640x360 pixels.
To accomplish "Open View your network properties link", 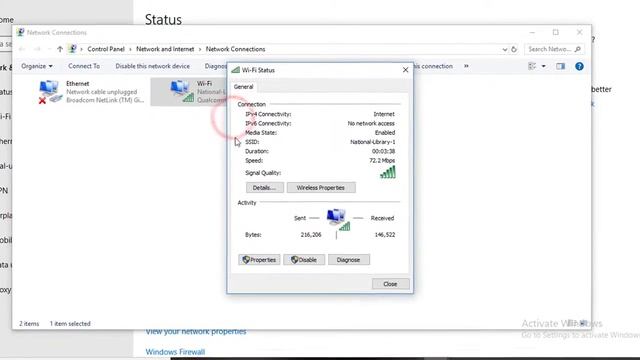I will (196, 331).
